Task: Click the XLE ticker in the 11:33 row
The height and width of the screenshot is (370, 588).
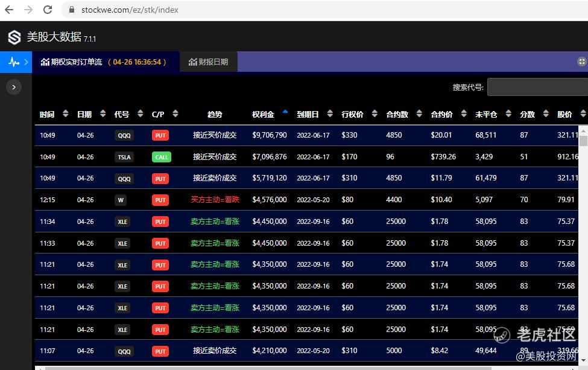Action: (122, 243)
